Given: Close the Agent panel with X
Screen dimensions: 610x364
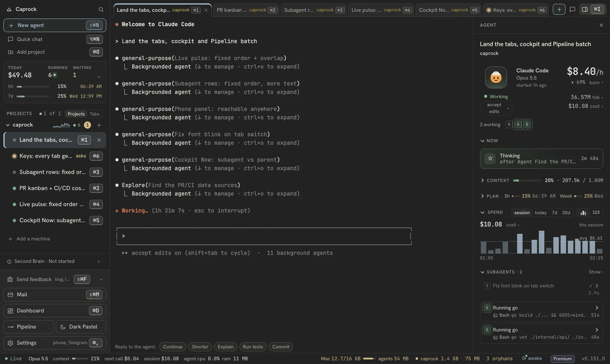Looking at the screenshot, I should 601,25.
